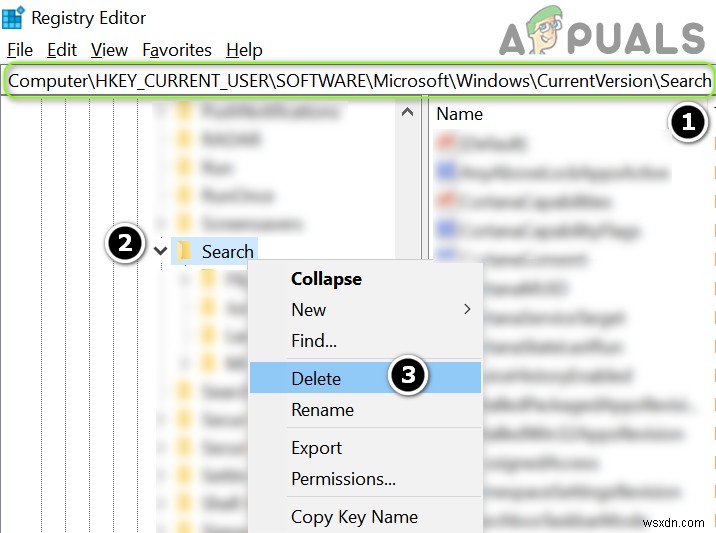
Task: Click the Name column header
Action: tap(459, 114)
